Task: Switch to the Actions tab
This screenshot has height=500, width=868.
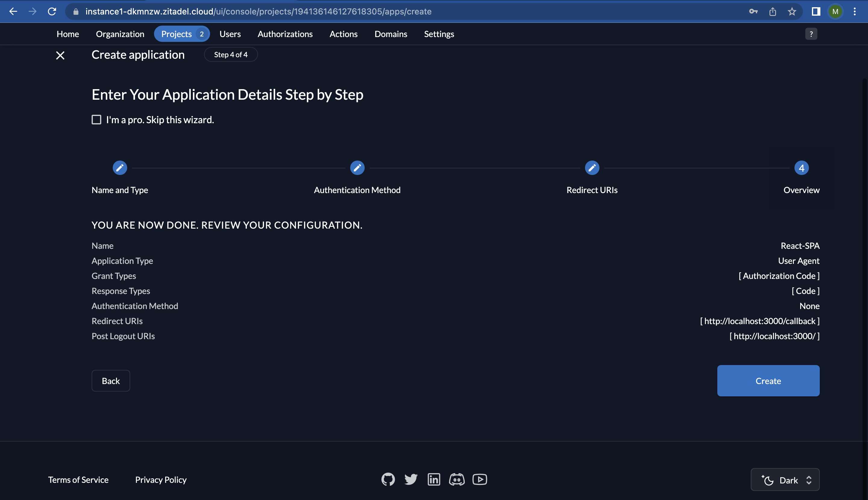Action: click(x=343, y=34)
